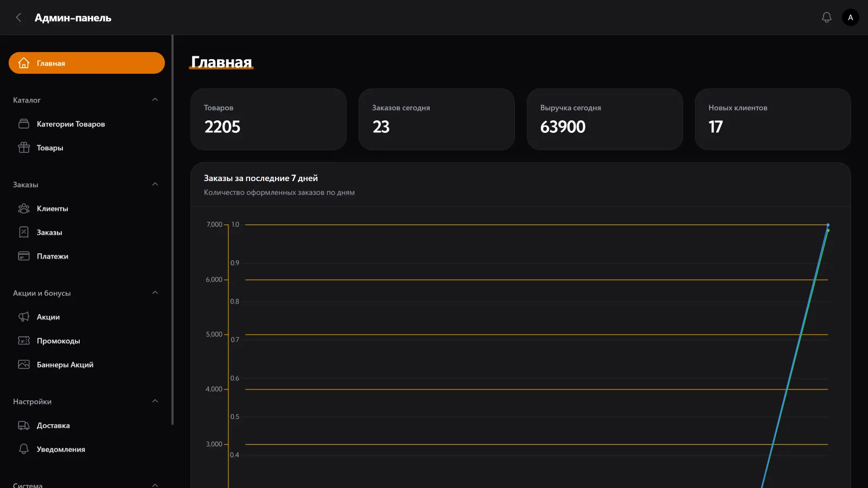Click the home icon in Главная
The image size is (868, 488).
(x=24, y=63)
